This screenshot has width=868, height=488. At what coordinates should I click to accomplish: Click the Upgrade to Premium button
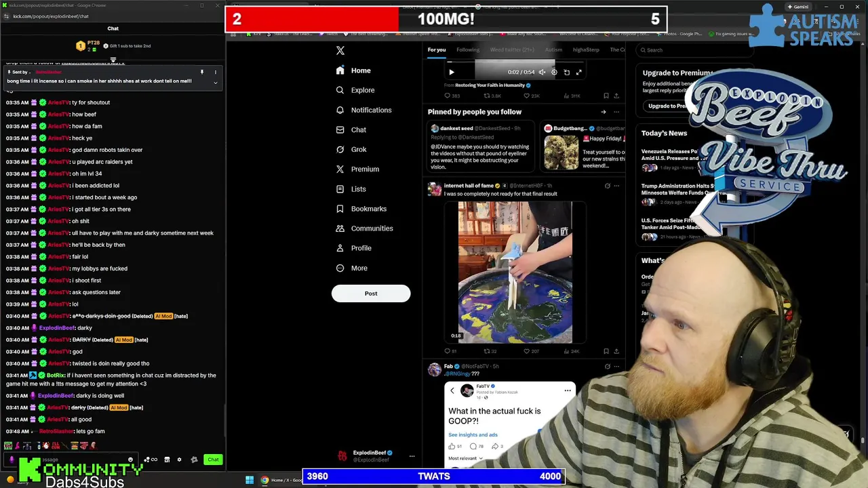point(669,106)
